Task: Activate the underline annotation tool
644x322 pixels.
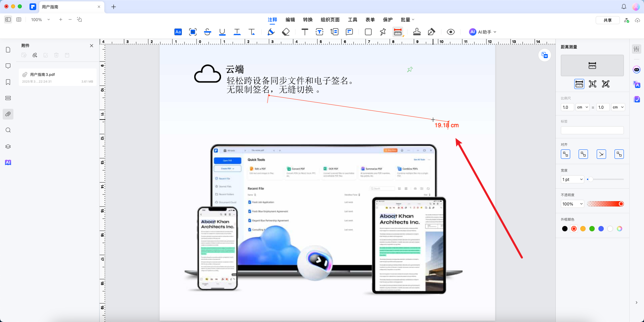Action: pyautogui.click(x=222, y=32)
